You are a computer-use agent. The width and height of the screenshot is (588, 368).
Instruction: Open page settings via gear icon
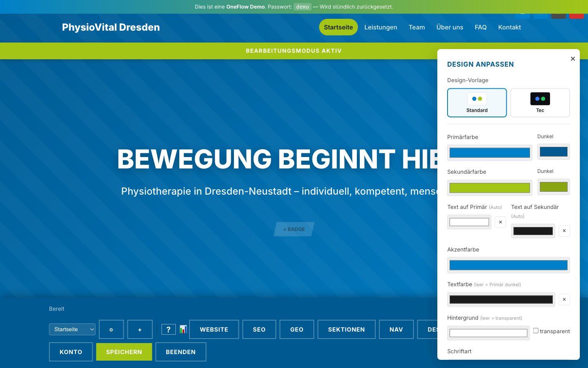point(111,329)
